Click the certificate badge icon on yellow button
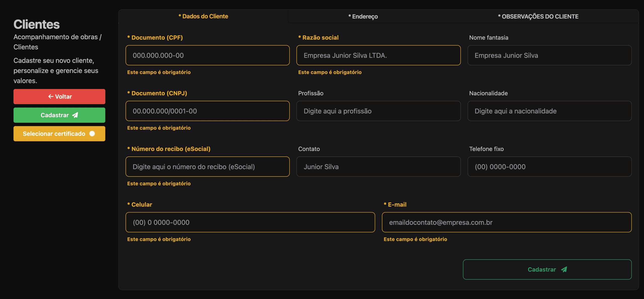This screenshot has width=644, height=299. pyautogui.click(x=92, y=134)
